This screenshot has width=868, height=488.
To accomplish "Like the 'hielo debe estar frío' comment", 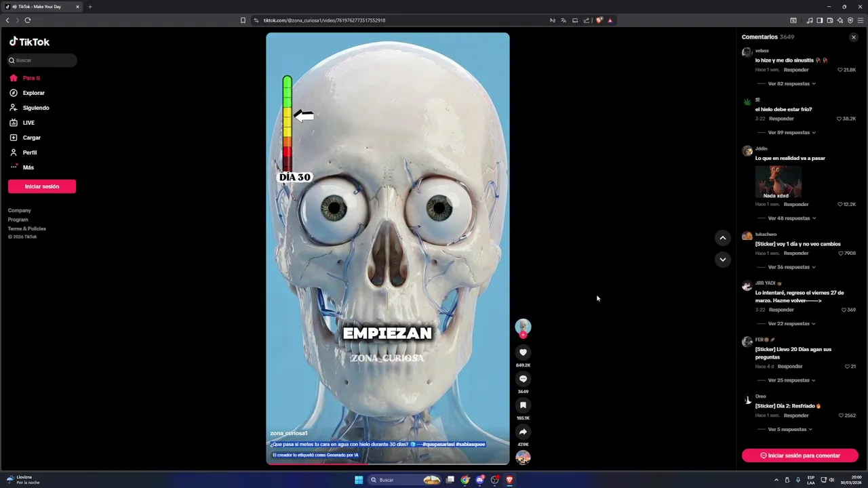I will coord(840,119).
